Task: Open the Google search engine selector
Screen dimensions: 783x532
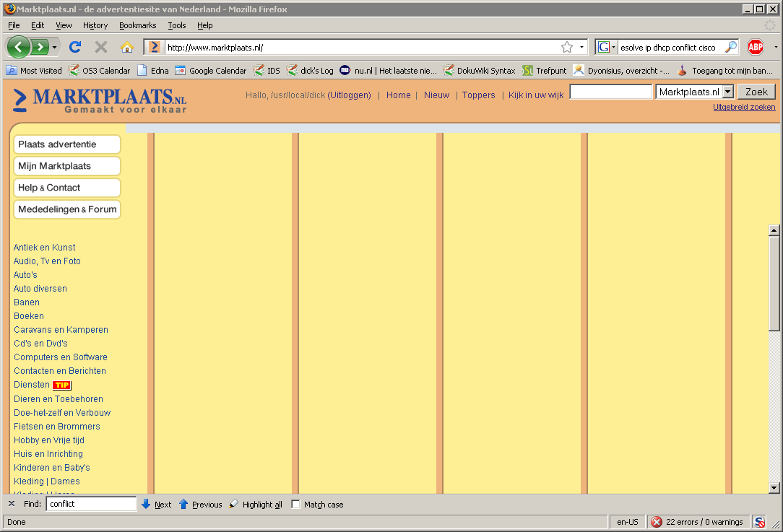Action: point(607,47)
